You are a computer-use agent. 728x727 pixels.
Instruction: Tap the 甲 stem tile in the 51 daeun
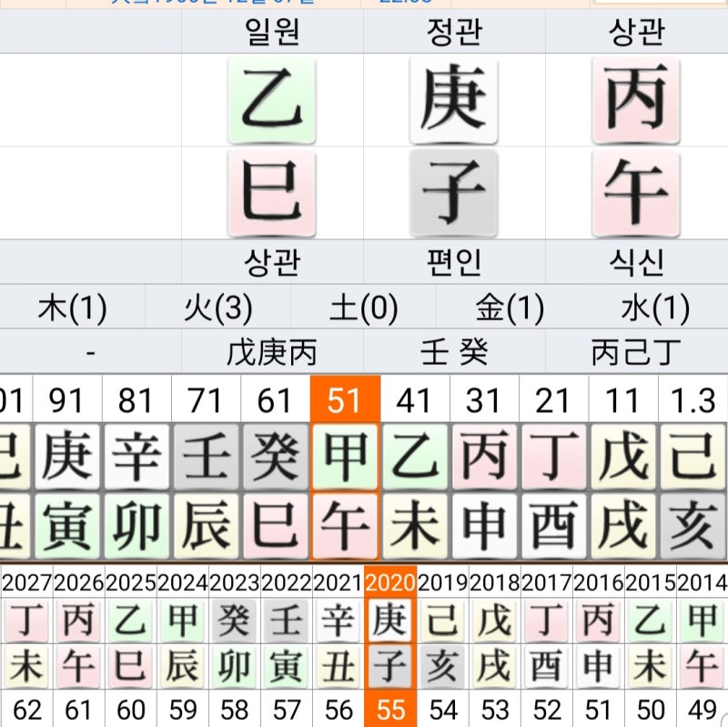point(345,457)
